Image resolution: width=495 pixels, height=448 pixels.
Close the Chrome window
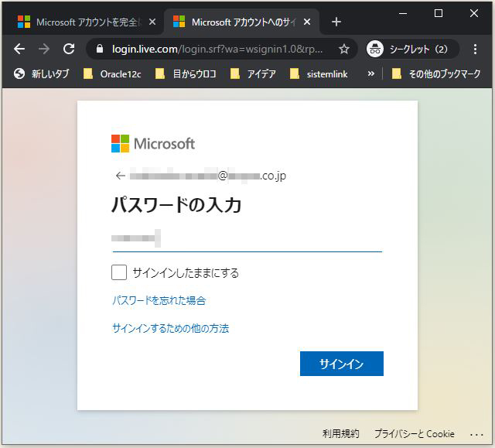[x=474, y=14]
